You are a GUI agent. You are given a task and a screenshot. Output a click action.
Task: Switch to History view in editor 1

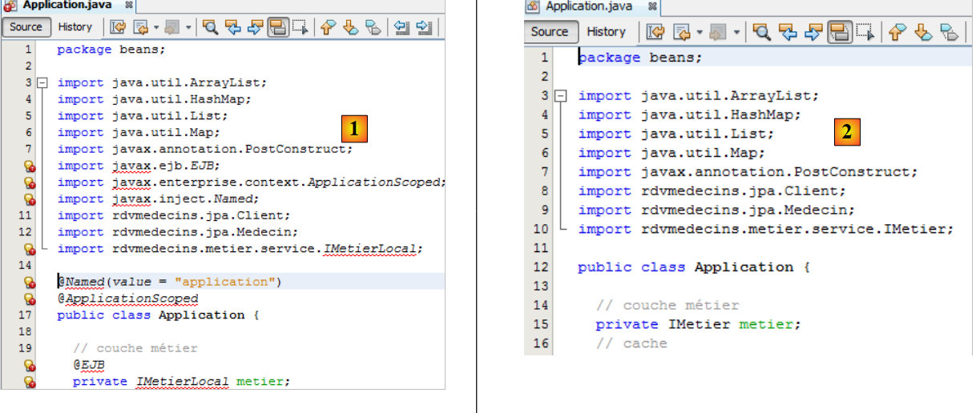coord(75,27)
